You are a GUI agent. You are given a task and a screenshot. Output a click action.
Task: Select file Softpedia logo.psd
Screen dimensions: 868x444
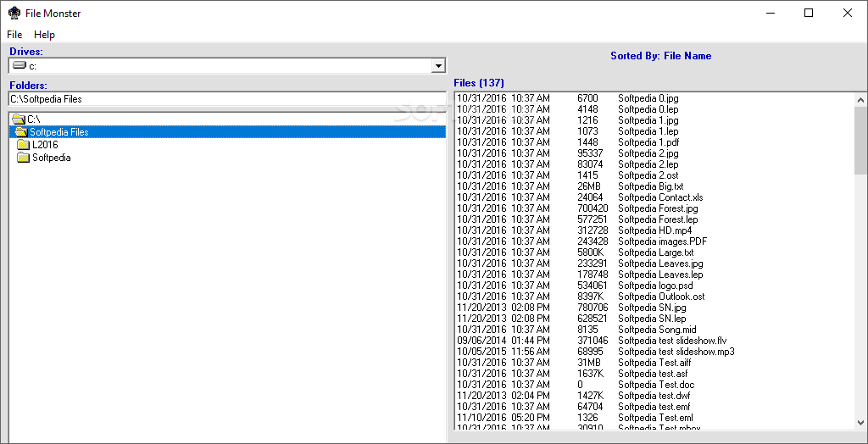[656, 286]
